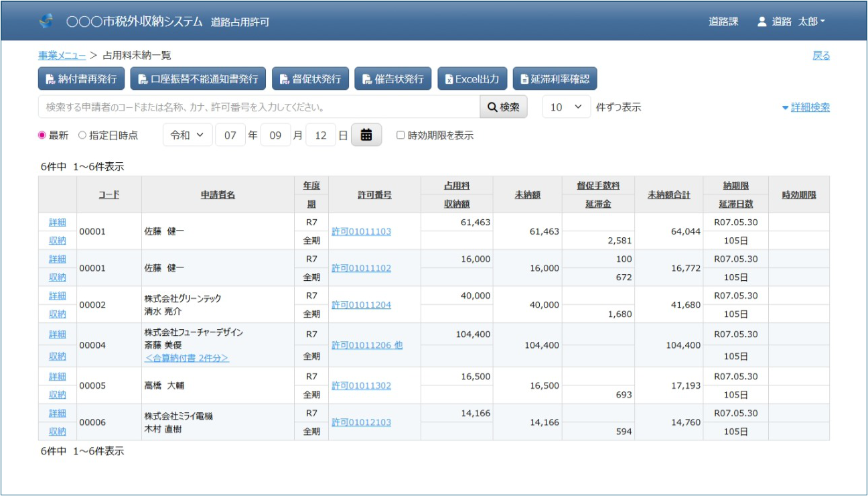868x496 pixels.
Task: Open the 令和 era dropdown
Action: [187, 135]
